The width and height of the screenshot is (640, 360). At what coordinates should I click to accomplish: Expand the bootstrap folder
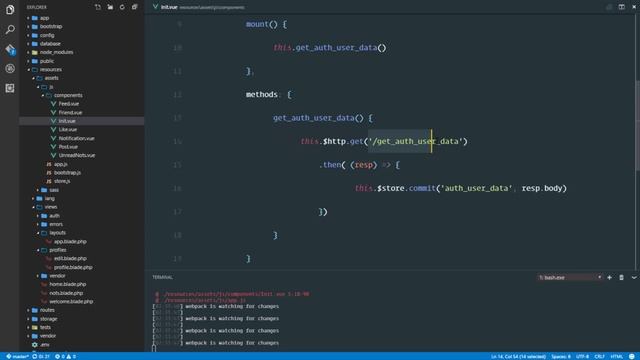click(x=51, y=27)
